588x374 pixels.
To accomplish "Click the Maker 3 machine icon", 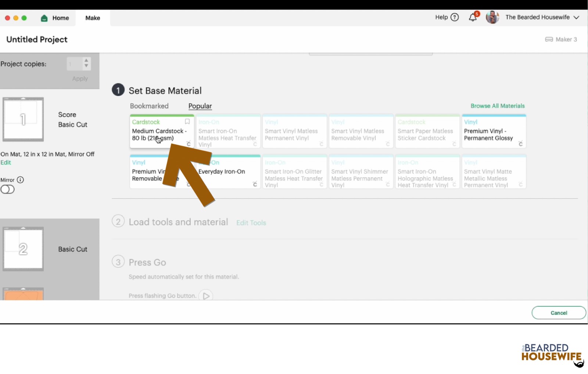I will tap(549, 39).
